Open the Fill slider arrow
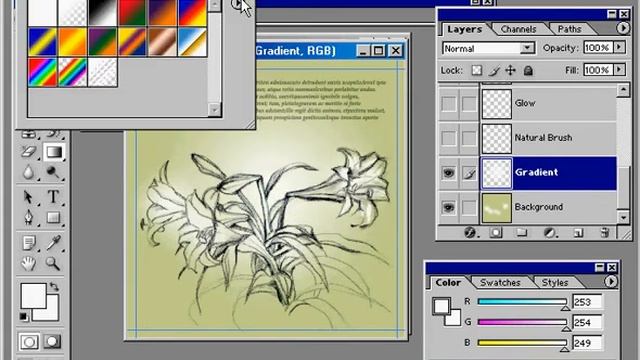Viewport: 640px width, 360px height. pyautogui.click(x=620, y=69)
